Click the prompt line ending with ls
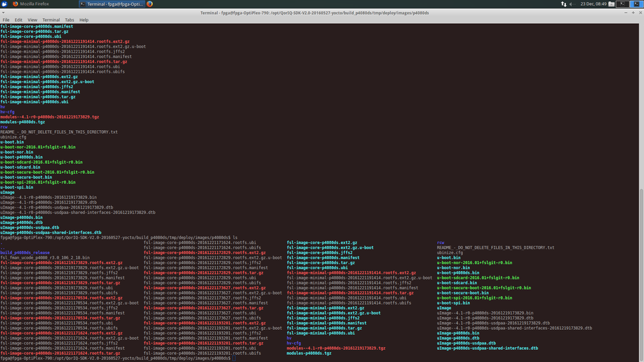Viewport: 644px width, 362px height. [x=119, y=238]
